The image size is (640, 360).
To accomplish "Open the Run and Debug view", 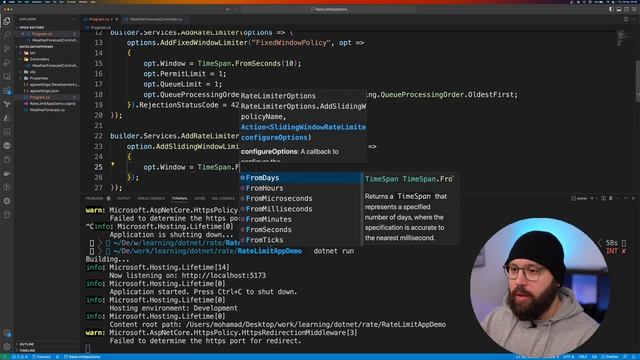I will [7, 62].
